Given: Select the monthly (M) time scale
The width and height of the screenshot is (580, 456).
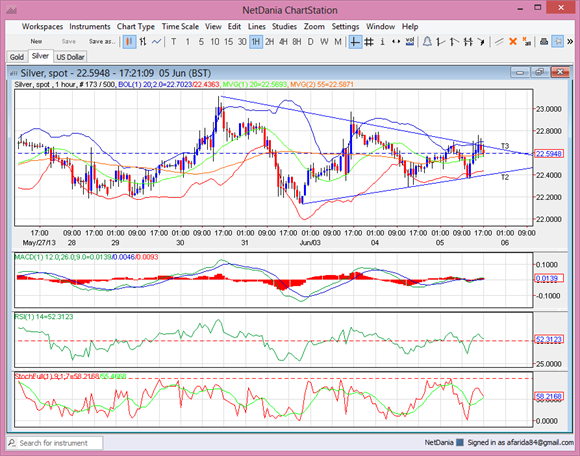Looking at the screenshot, I should point(338,42).
